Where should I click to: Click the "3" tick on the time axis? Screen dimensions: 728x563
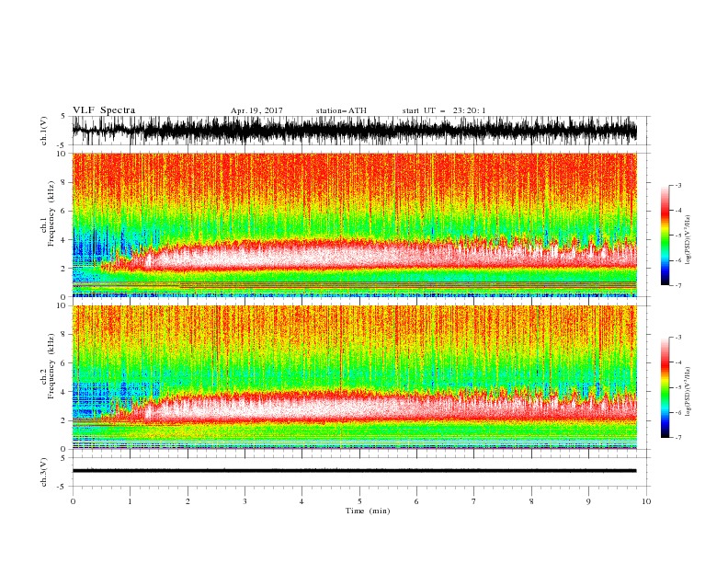[x=245, y=501]
